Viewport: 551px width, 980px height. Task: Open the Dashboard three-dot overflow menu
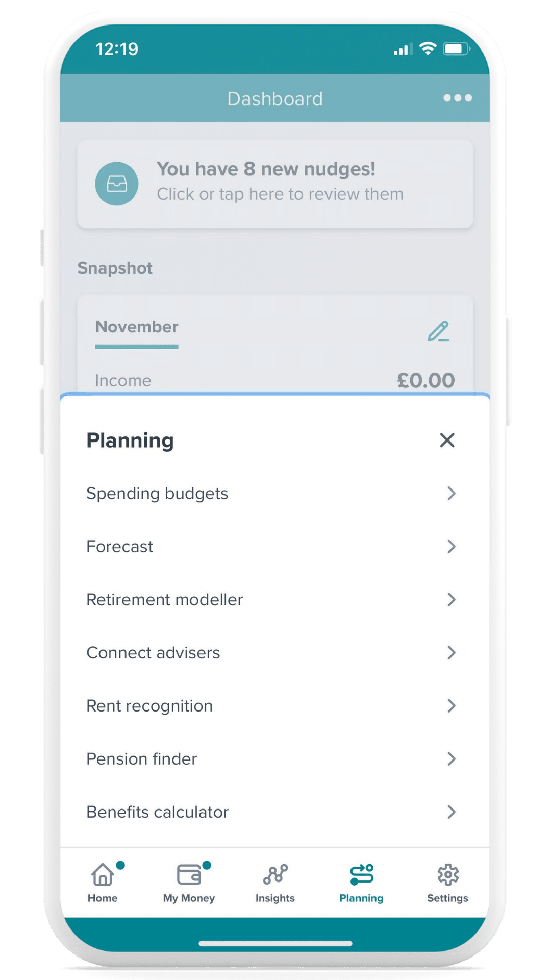[457, 99]
